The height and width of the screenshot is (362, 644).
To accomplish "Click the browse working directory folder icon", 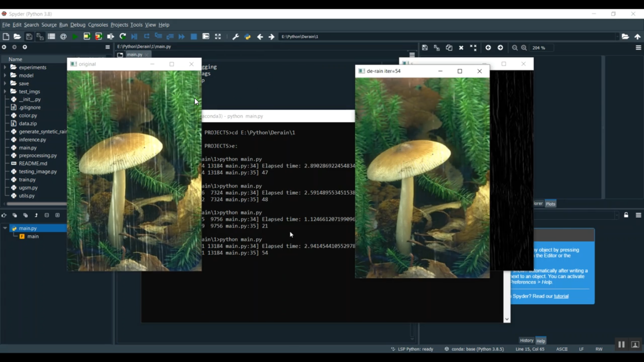I will 625,37.
